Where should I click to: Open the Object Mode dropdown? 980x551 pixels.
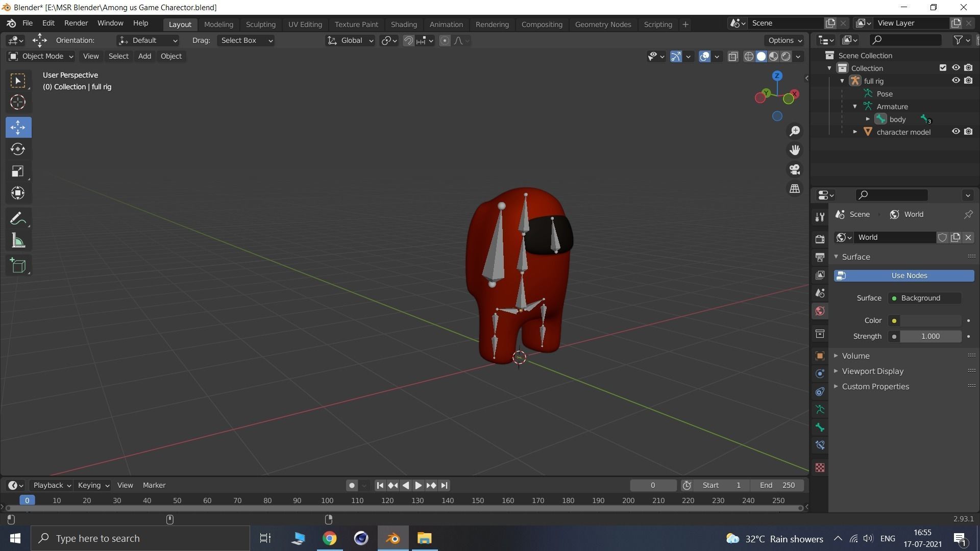click(41, 56)
